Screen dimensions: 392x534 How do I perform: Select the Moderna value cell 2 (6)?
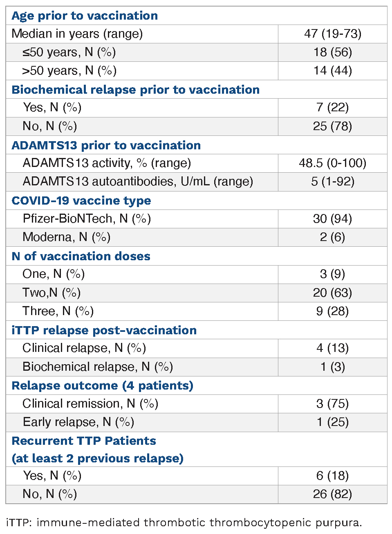[332, 237]
